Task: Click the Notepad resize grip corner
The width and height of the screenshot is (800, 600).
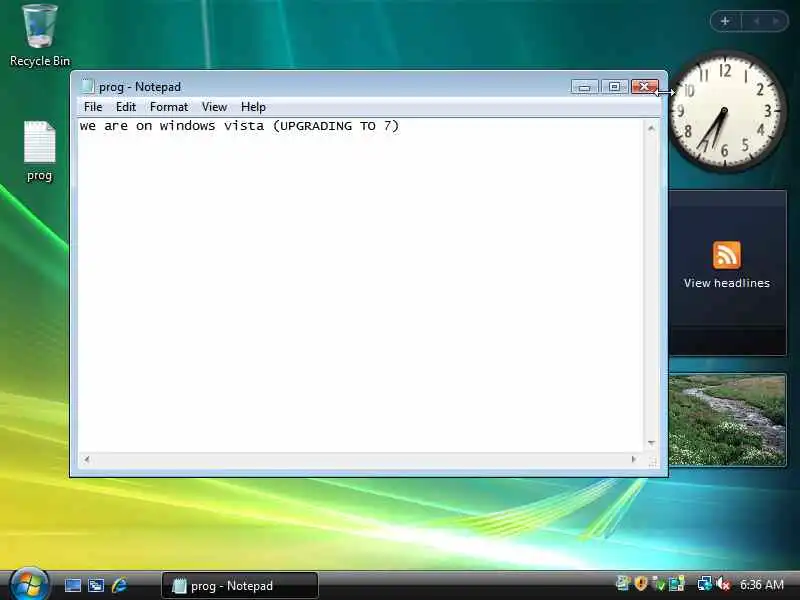Action: tap(653, 461)
